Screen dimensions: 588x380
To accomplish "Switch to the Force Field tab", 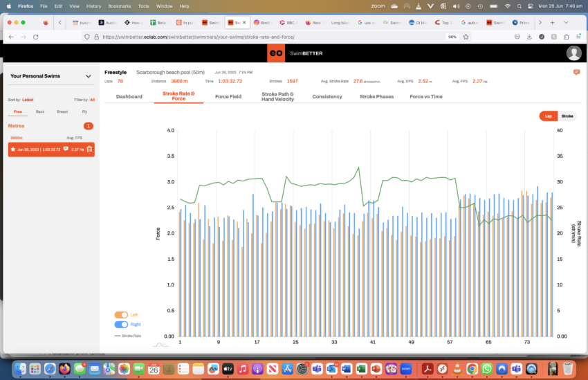I will [x=228, y=97].
